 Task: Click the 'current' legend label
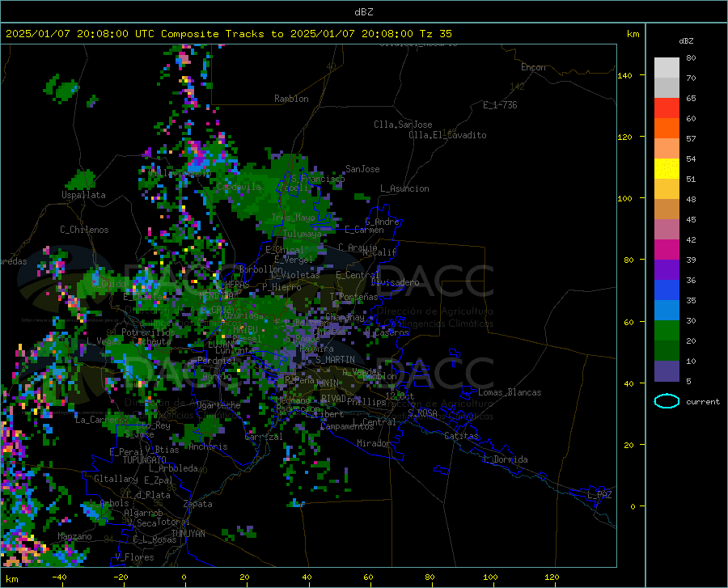pyautogui.click(x=703, y=401)
